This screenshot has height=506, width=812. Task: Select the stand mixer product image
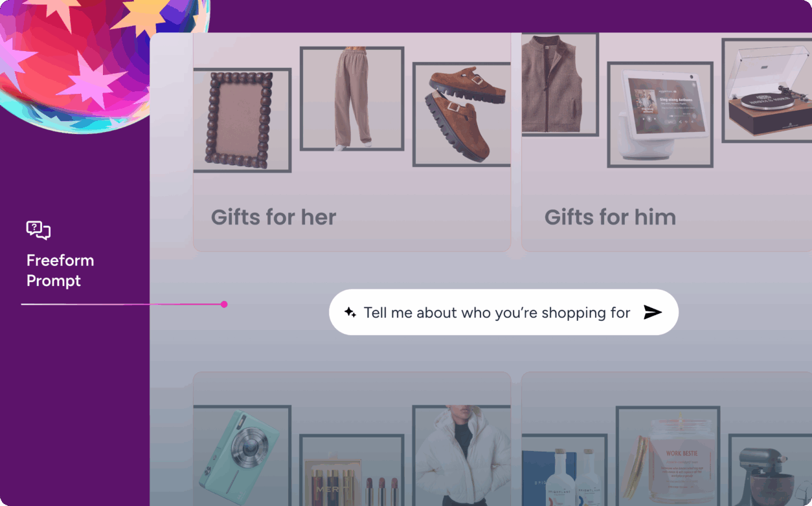tap(770, 470)
